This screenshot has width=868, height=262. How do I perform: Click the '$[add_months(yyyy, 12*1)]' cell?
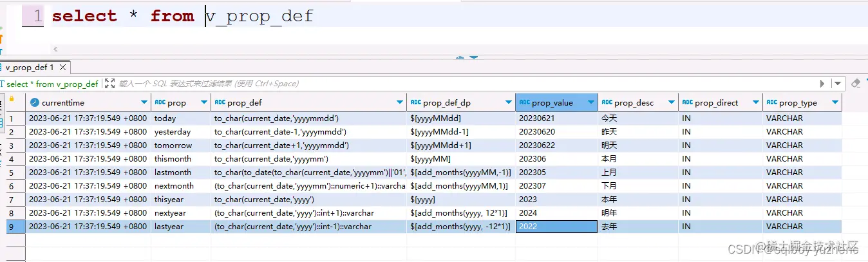point(461,213)
